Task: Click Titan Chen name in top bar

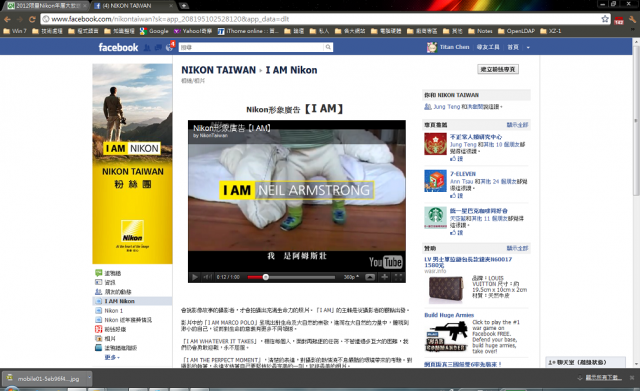Action: click(x=454, y=47)
